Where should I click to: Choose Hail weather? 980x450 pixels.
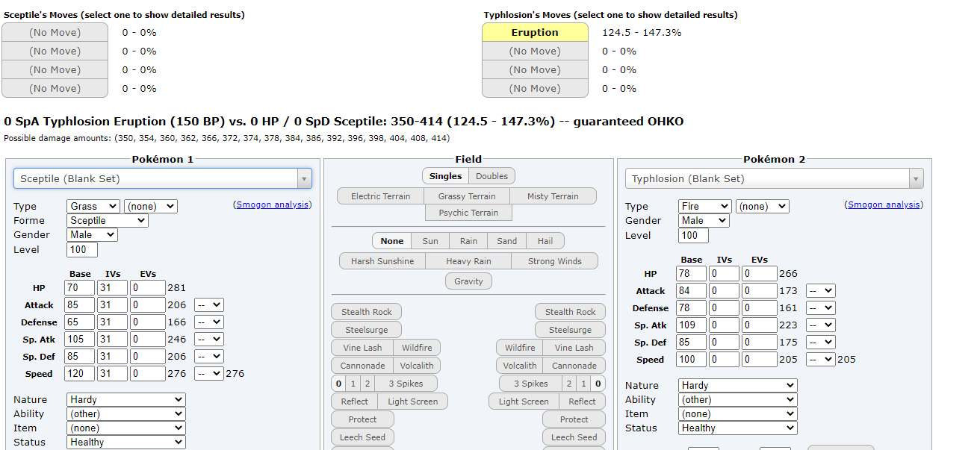click(545, 241)
